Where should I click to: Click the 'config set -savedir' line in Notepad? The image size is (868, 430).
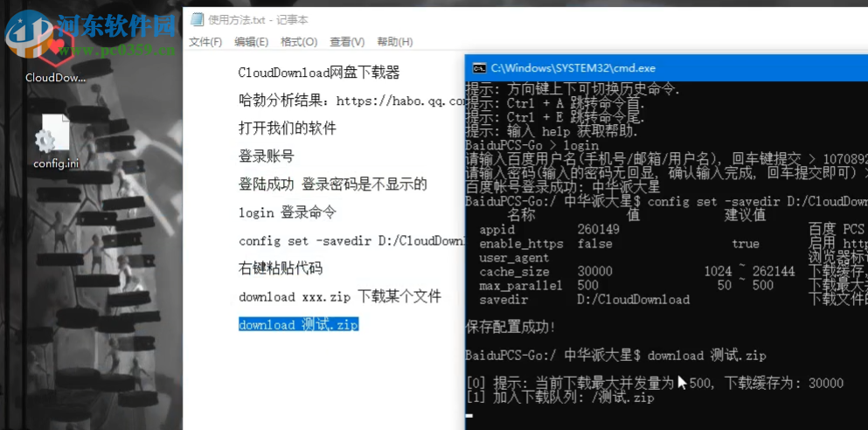351,241
